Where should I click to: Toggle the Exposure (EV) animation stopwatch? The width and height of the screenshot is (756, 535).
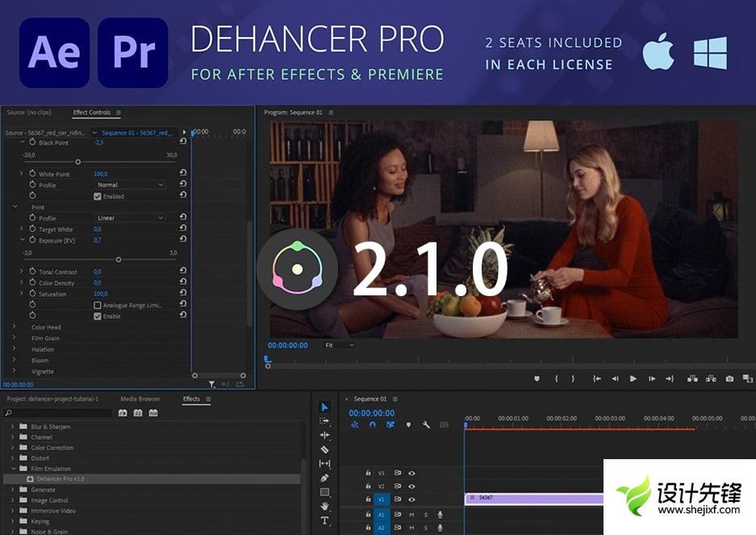point(32,240)
